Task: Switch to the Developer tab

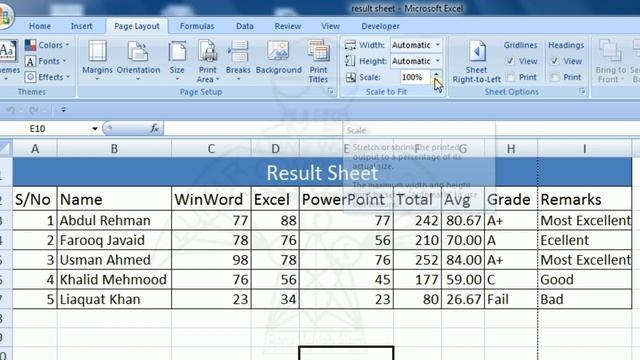Action: [380, 26]
